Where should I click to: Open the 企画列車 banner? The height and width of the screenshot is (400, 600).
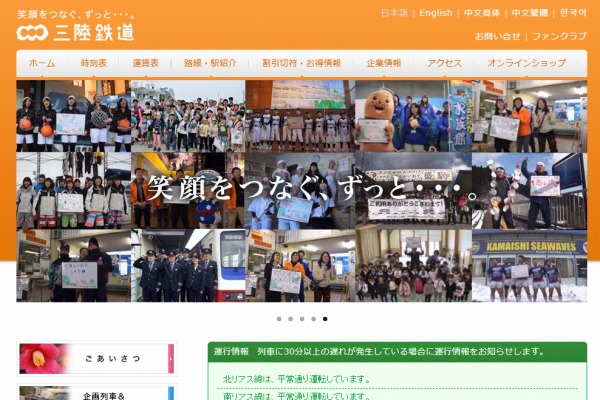point(97,393)
